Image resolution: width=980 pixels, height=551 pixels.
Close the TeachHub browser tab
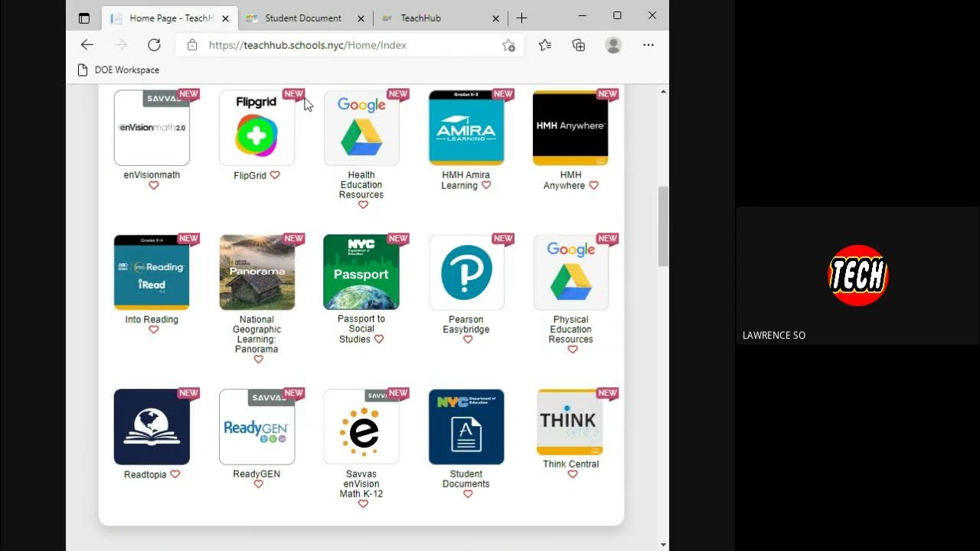pos(495,18)
